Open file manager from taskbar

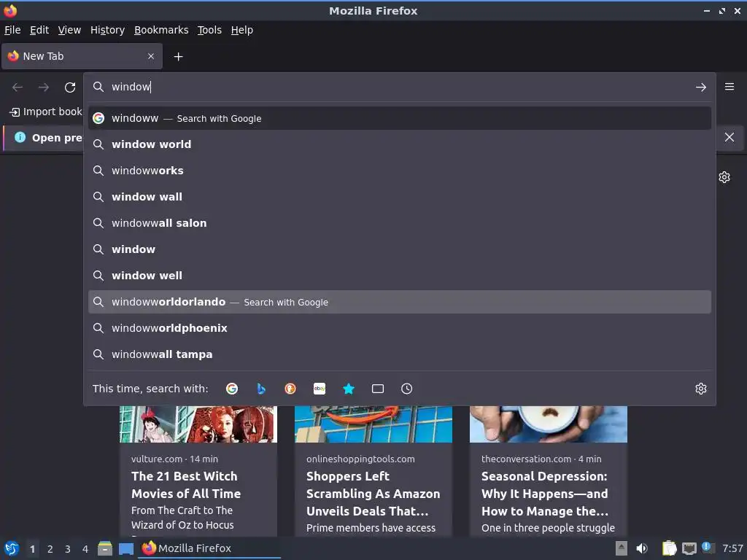[x=105, y=548]
